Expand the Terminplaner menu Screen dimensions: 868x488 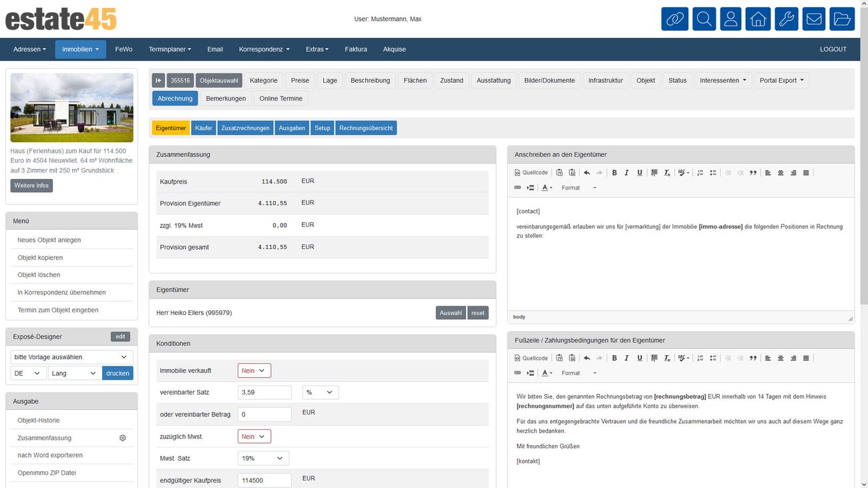click(x=170, y=49)
